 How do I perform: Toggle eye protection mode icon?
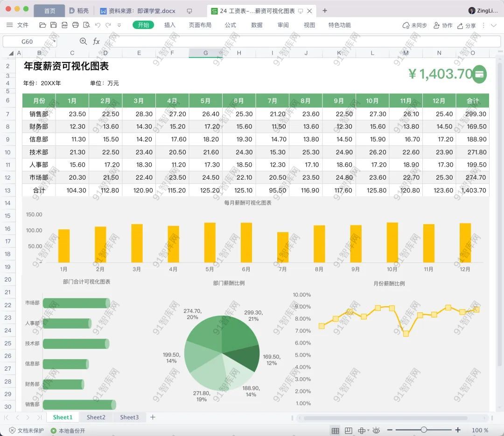click(x=376, y=430)
